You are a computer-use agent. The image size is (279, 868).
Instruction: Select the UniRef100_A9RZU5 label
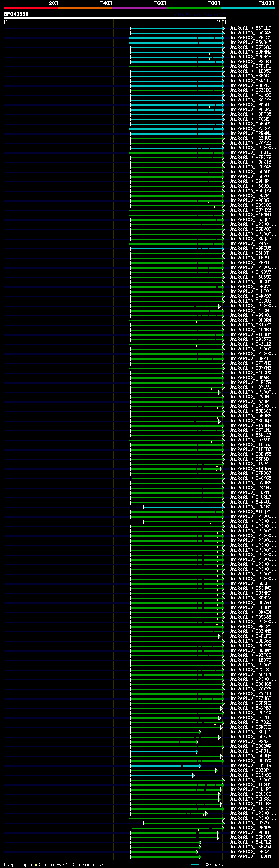pos(250,248)
